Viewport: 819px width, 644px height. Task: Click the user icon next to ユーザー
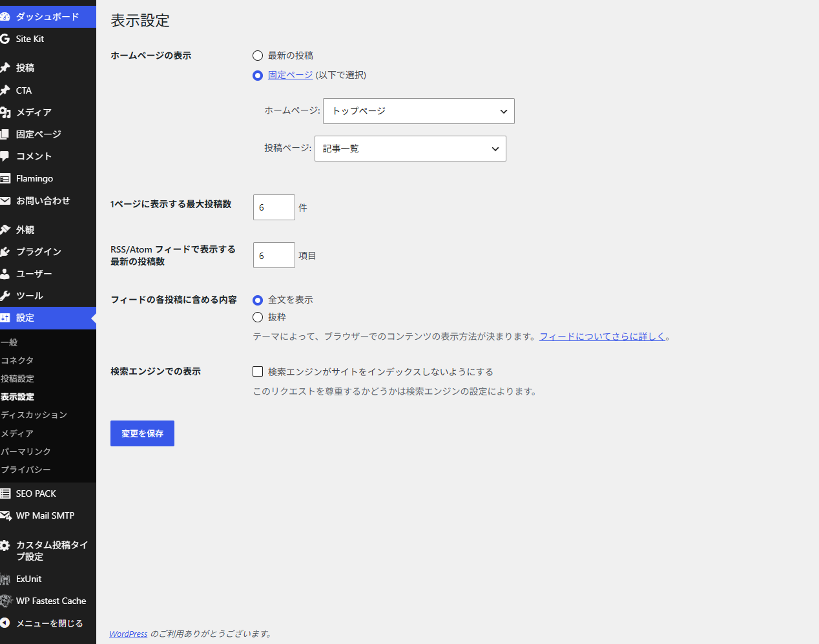5,274
